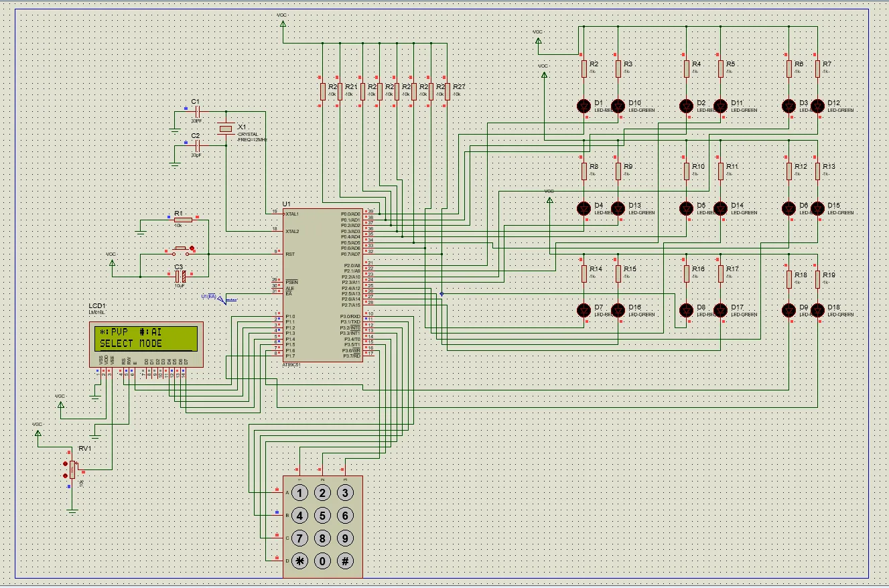The image size is (889, 588).
Task: Select the D4 red LED
Action: pos(584,208)
